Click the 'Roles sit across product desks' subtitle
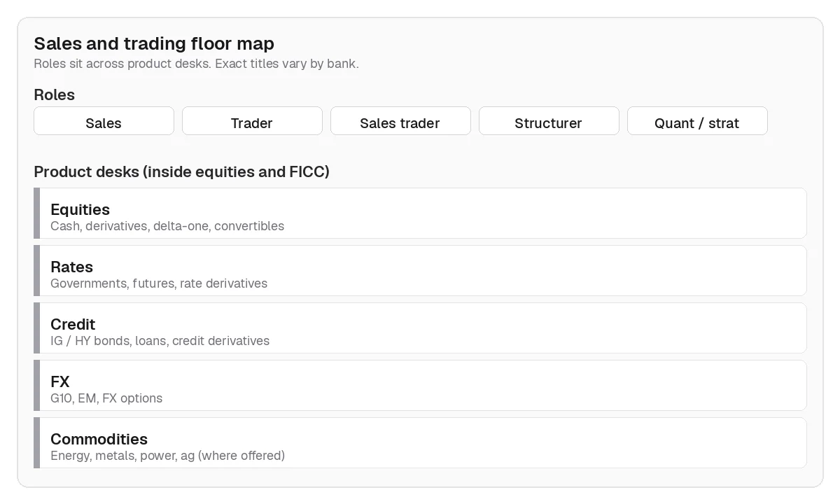Image resolution: width=840 pixels, height=504 pixels. click(196, 64)
